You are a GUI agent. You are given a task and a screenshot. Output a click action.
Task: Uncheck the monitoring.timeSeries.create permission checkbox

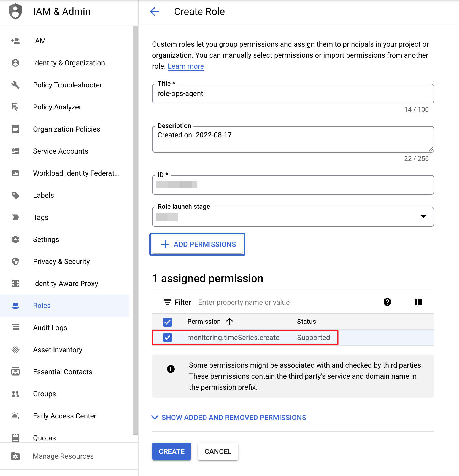coord(168,338)
